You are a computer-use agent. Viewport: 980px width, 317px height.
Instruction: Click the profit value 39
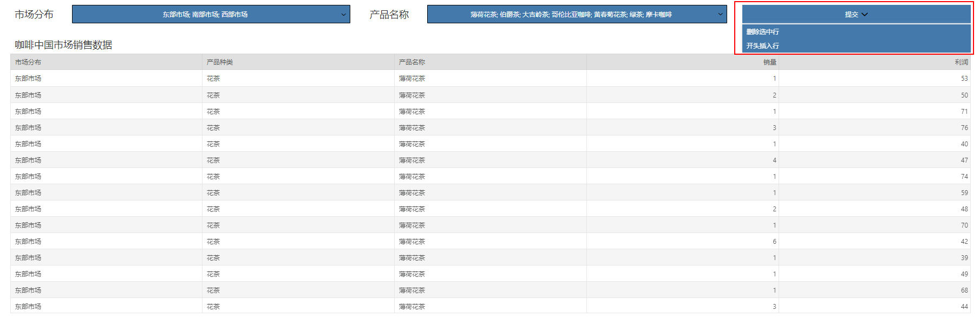pos(964,258)
